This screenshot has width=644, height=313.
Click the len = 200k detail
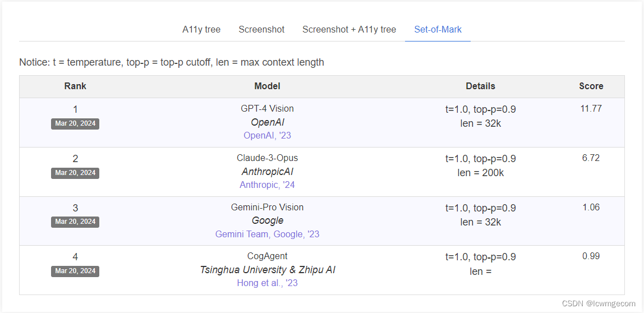click(x=481, y=173)
